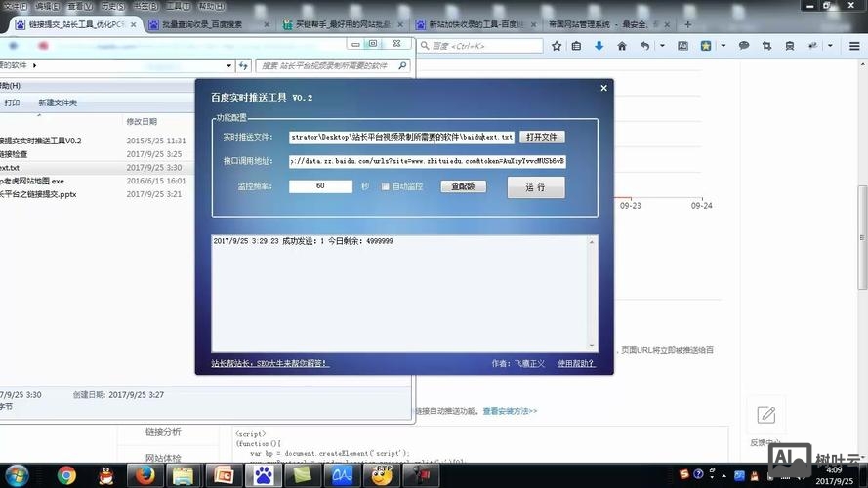Open Firefox downloads arrow icon
Viewport: 868px width, 488px height.
pyautogui.click(x=599, y=46)
